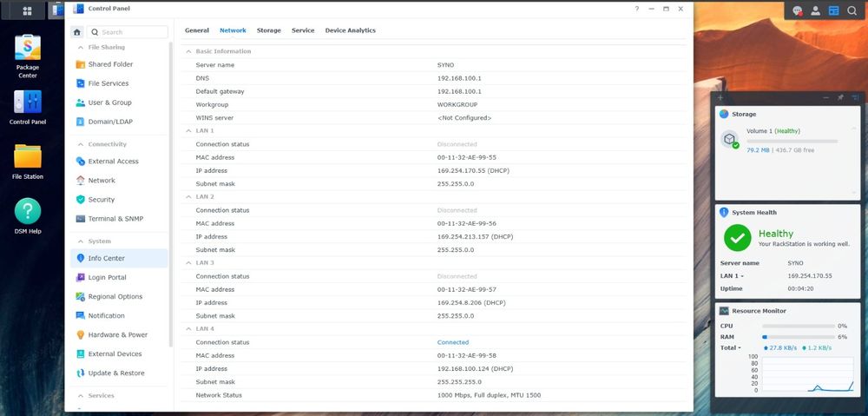
Task: Click the IP address 192.168.100.124 (DHCP)
Action: point(475,369)
